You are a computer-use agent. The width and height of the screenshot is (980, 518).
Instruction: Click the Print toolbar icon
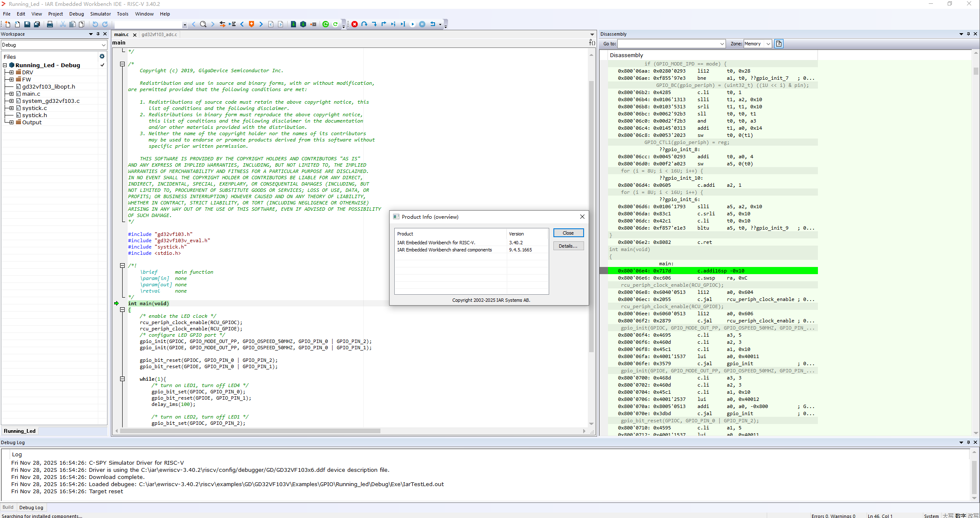pyautogui.click(x=50, y=24)
